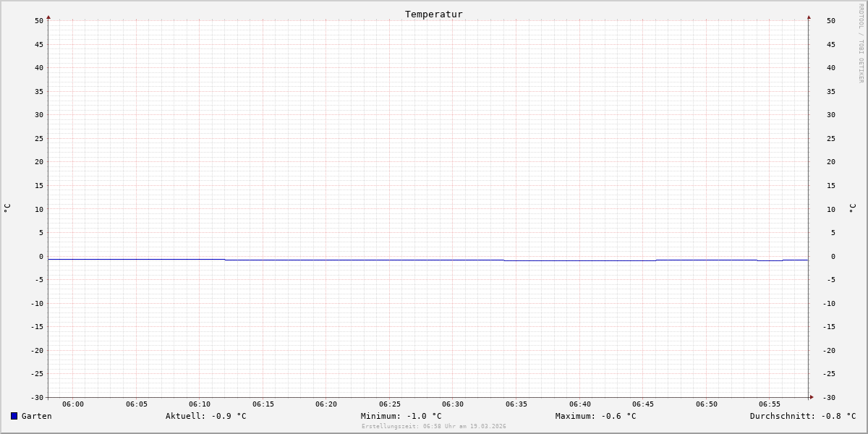Click the -30 label on the left axis

point(38,397)
